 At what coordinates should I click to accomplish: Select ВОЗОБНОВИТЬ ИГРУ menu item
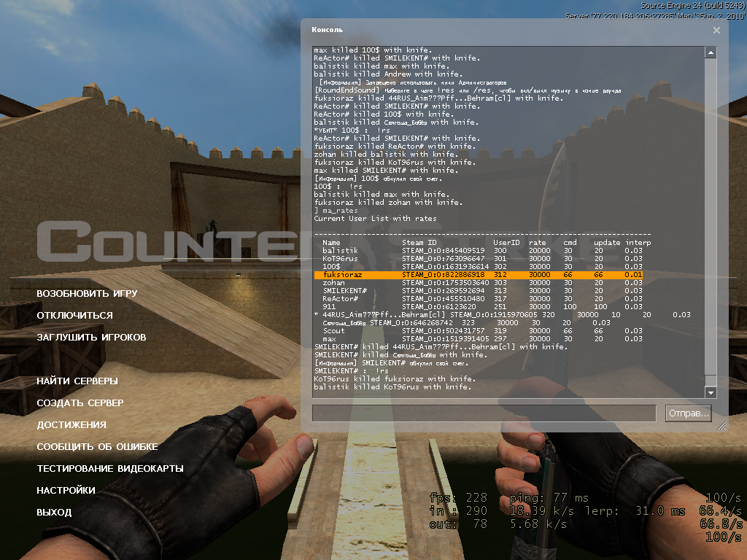click(87, 293)
